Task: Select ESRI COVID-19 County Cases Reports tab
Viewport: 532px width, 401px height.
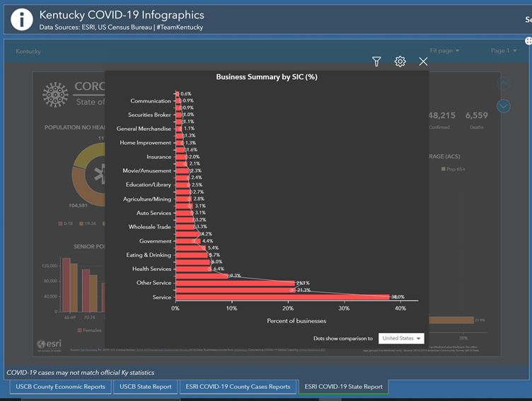Action: tap(238, 387)
